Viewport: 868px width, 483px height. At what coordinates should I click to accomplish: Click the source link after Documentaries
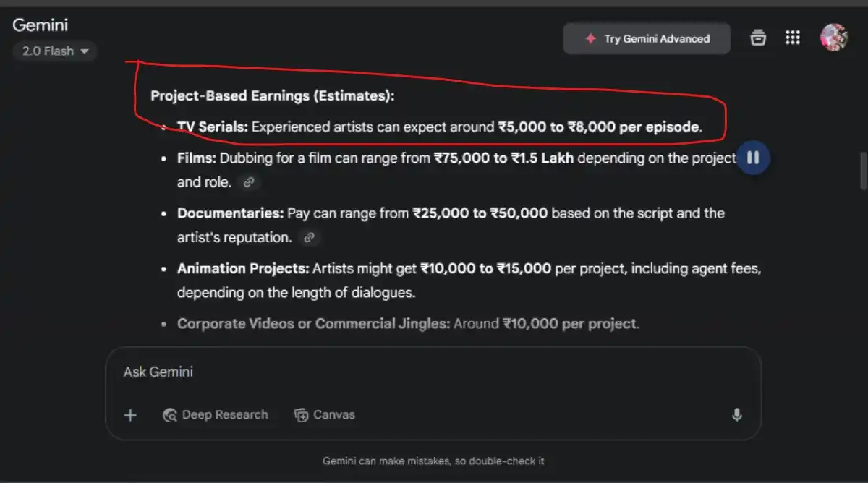click(x=310, y=237)
